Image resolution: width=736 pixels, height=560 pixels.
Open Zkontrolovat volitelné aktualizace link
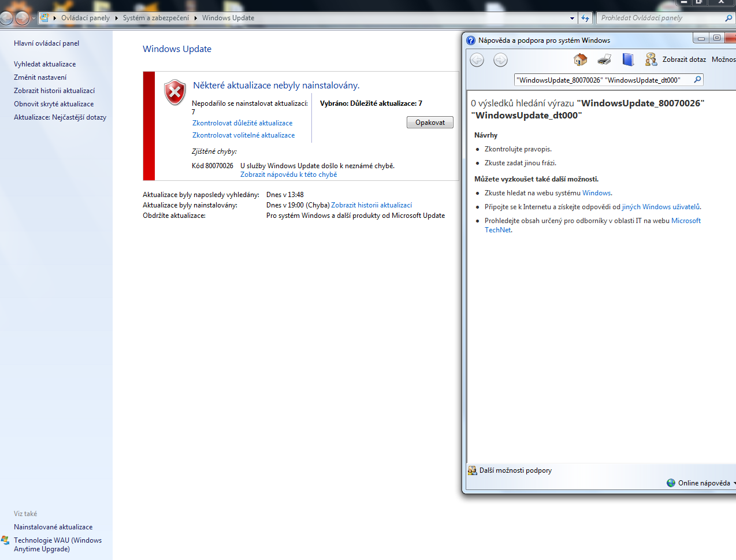click(x=243, y=135)
